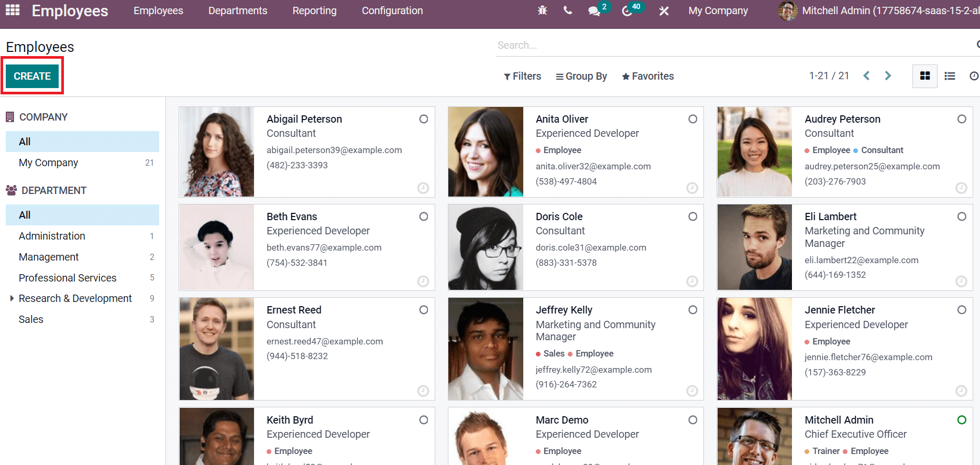Click presence status circle for Ernest Reed
This screenshot has height=465, width=980.
point(424,310)
